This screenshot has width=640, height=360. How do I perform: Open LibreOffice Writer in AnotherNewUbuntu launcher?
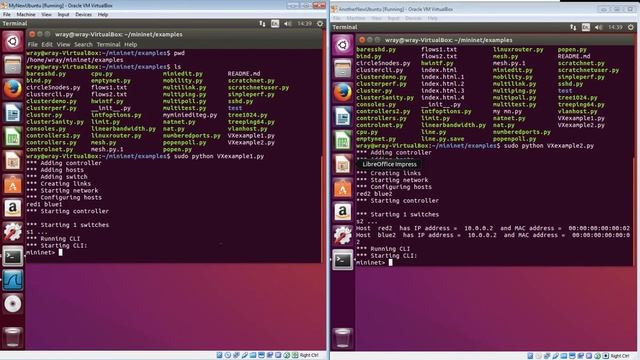pyautogui.click(x=343, y=117)
